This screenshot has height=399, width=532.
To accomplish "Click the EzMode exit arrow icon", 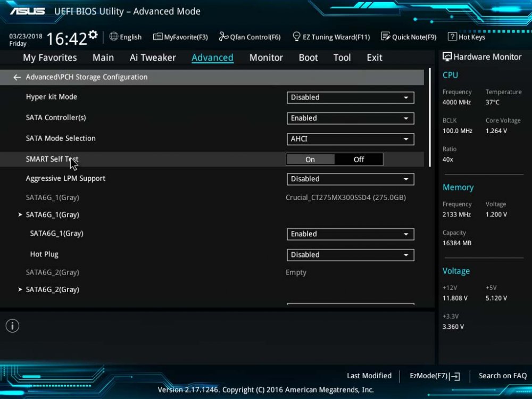I will [x=455, y=376].
